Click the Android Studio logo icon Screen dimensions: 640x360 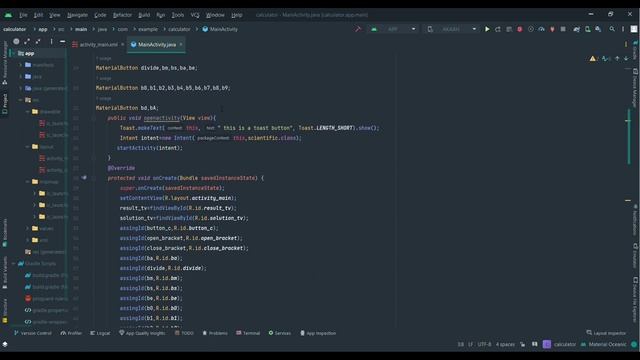(x=8, y=15)
